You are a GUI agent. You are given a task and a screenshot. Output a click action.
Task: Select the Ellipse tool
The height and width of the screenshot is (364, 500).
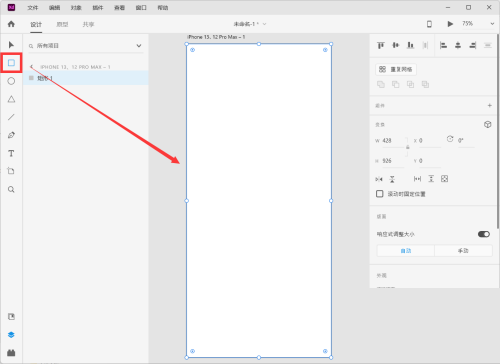point(11,81)
